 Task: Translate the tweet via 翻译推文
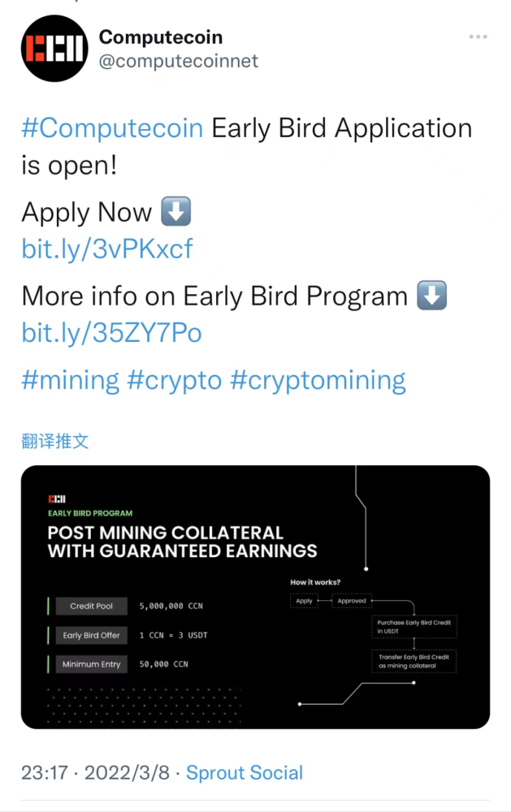[x=54, y=441]
